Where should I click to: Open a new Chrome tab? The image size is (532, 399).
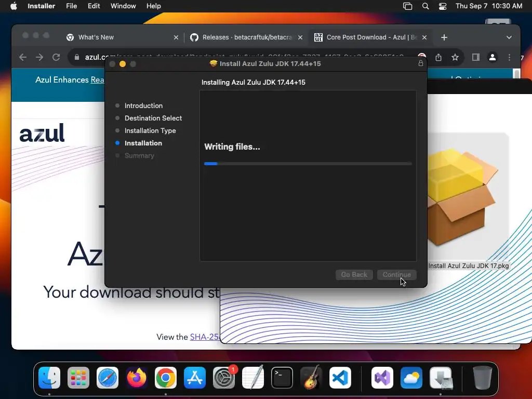click(444, 37)
